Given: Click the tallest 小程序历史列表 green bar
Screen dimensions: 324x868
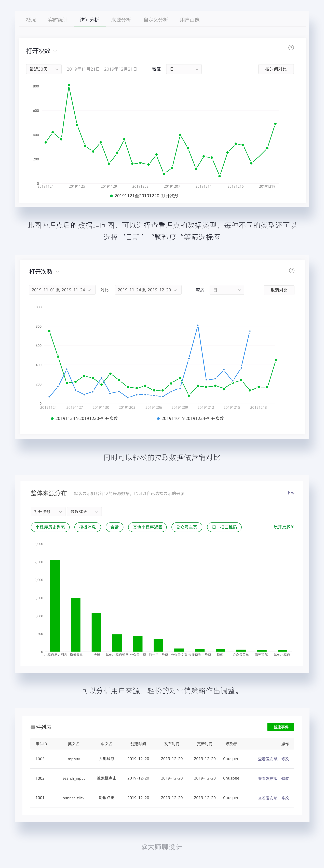Looking at the screenshot, I should click(55, 606).
